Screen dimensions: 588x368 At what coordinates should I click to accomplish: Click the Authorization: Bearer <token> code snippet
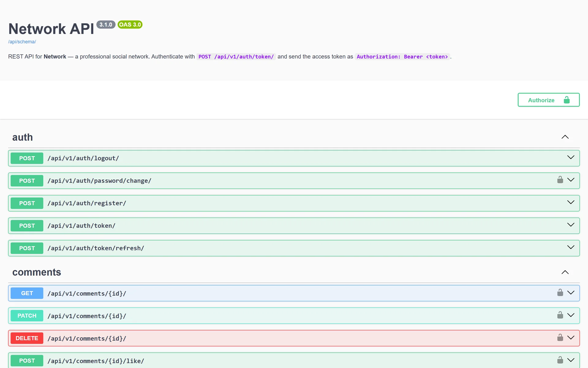point(402,57)
